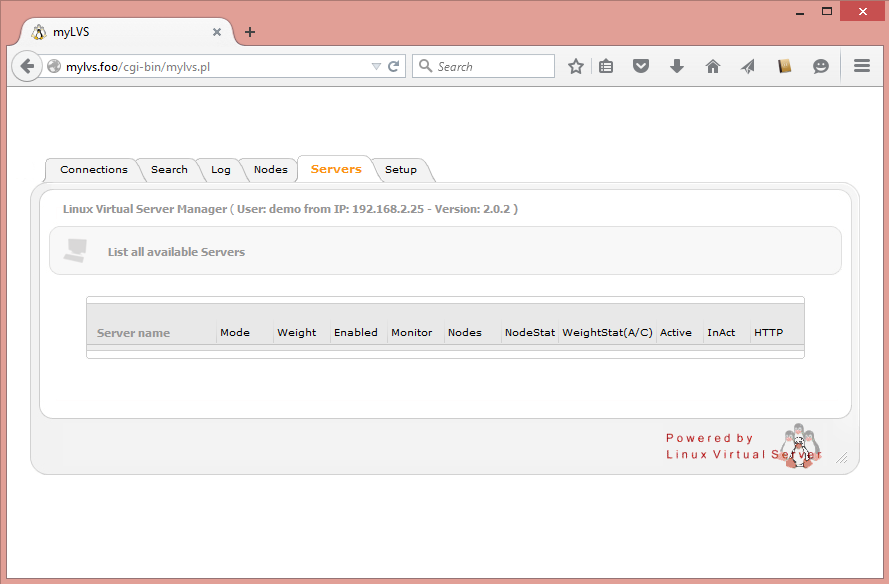This screenshot has height=584, width=889.
Task: Reload the page with the refresh icon
Action: pyautogui.click(x=394, y=66)
